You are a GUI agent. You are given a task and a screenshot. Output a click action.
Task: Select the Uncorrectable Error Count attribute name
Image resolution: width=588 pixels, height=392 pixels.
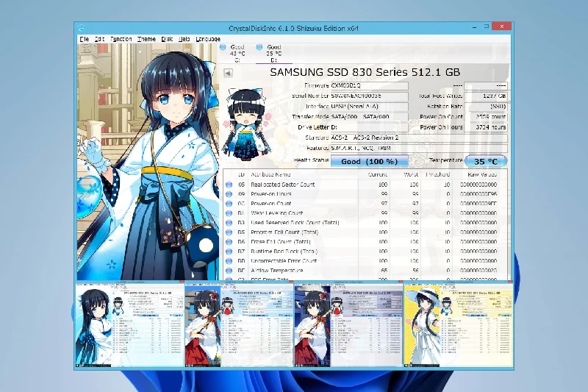(284, 260)
